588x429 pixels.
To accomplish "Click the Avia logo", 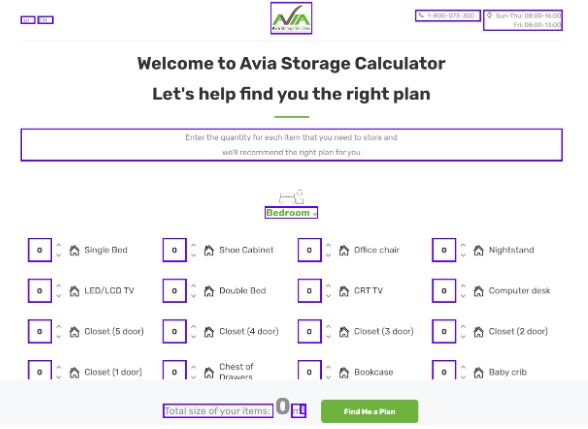I will pos(291,18).
